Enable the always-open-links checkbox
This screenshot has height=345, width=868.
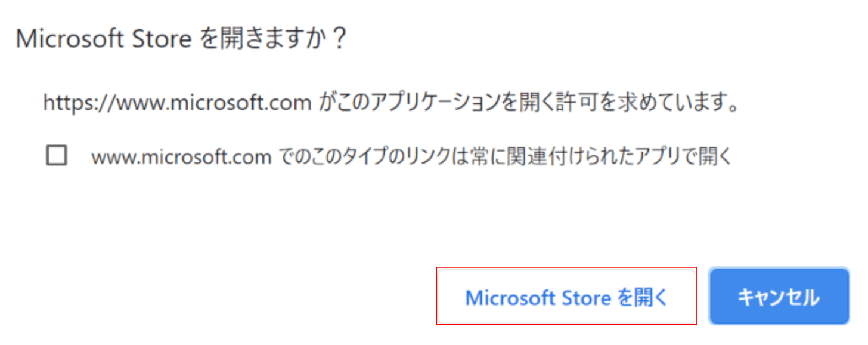click(x=57, y=156)
